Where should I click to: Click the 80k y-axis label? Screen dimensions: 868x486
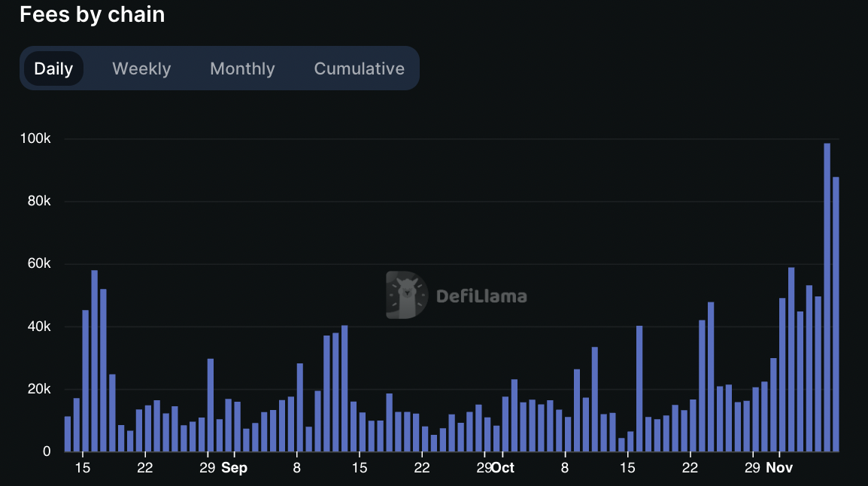click(x=37, y=202)
